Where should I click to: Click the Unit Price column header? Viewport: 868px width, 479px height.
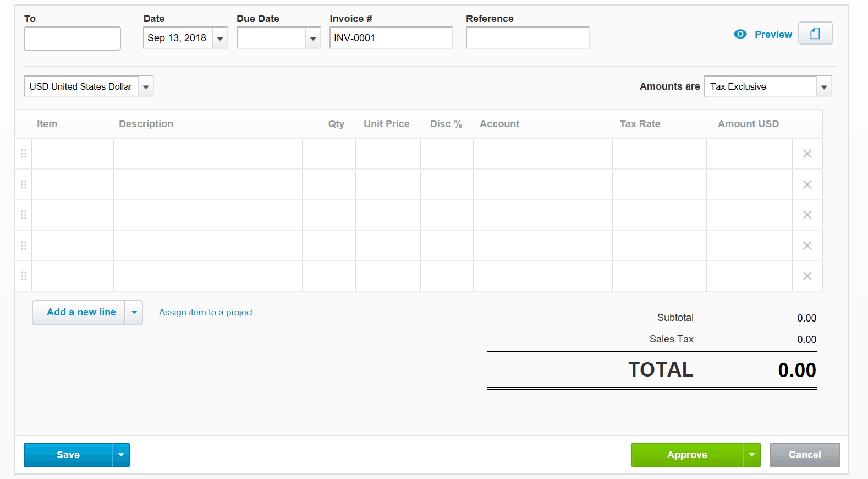coord(387,124)
